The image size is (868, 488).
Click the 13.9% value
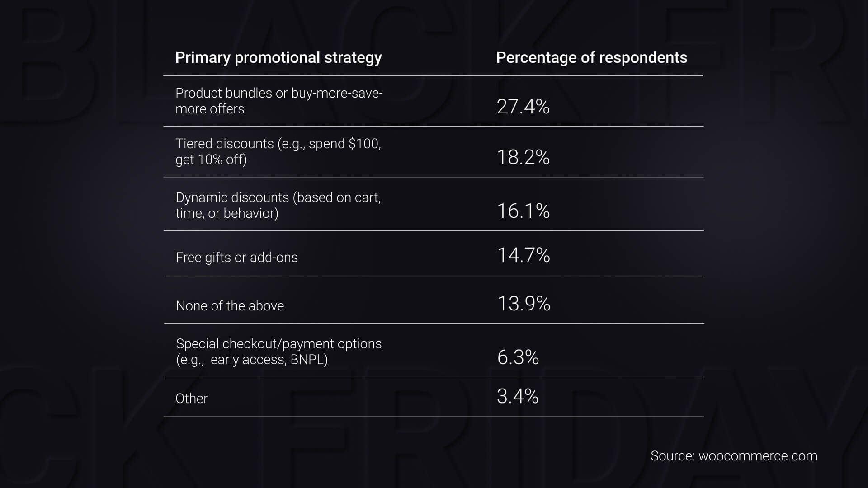(x=524, y=304)
